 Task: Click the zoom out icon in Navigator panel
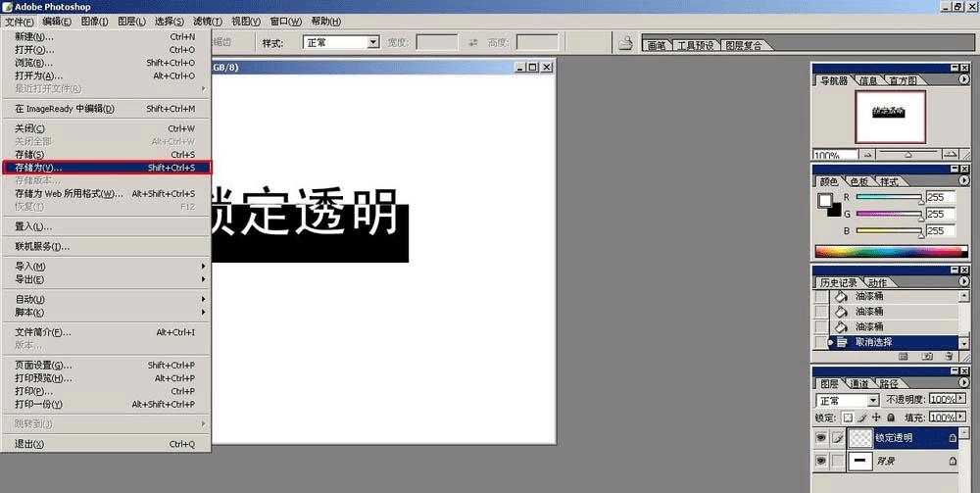tap(867, 154)
